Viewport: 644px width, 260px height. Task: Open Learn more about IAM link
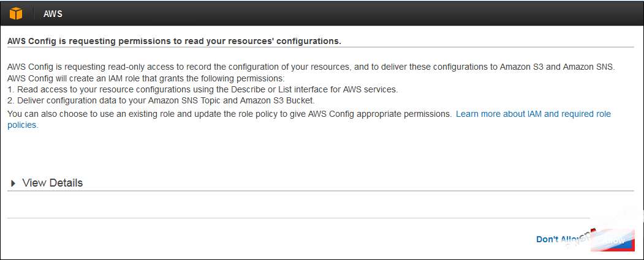pos(534,114)
